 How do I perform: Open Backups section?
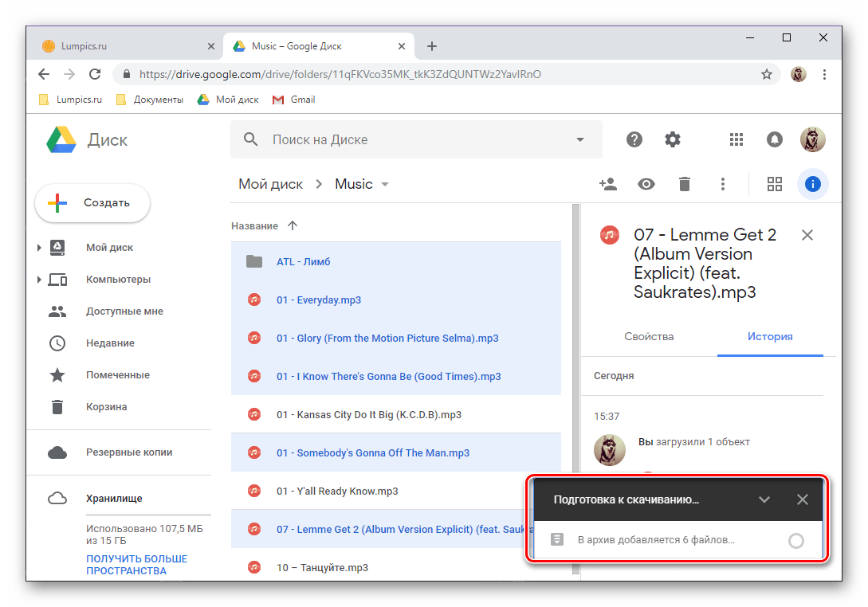pyautogui.click(x=129, y=452)
